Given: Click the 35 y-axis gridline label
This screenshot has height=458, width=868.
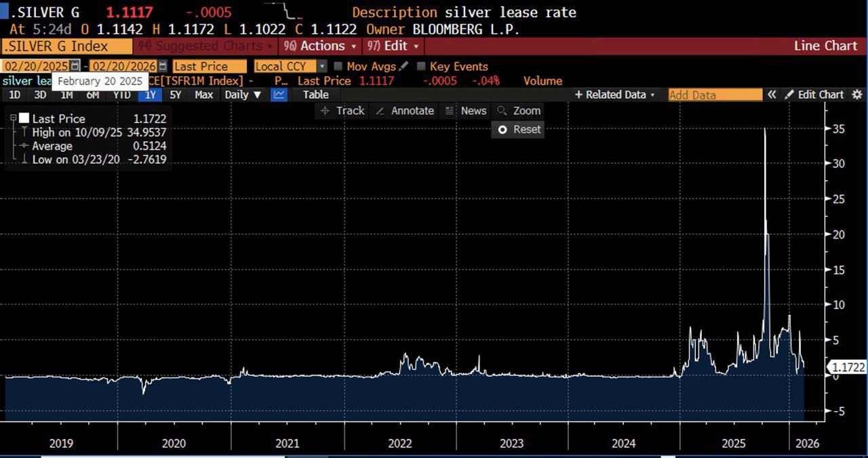Looking at the screenshot, I should [840, 129].
